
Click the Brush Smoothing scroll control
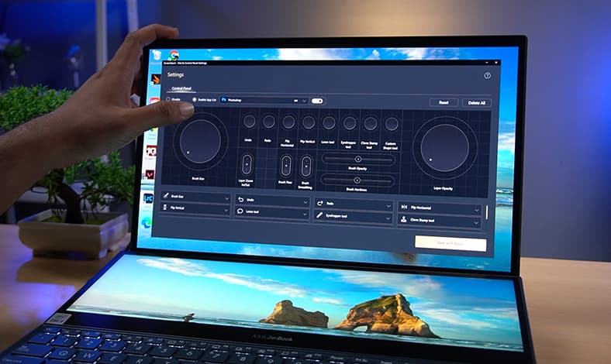coord(306,167)
